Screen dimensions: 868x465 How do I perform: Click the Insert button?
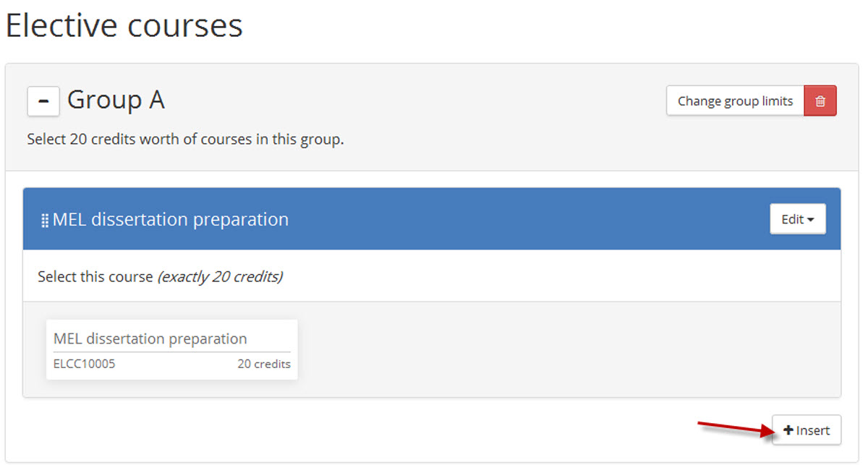(x=807, y=430)
